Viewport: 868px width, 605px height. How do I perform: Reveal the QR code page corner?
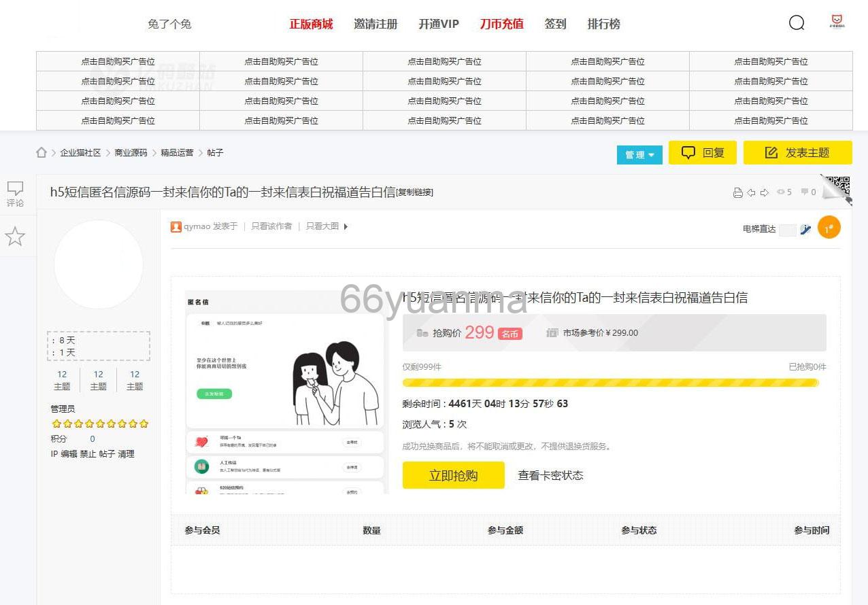tap(836, 189)
